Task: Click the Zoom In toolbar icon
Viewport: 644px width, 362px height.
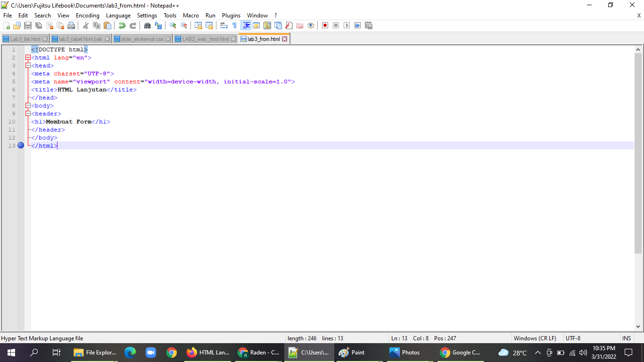Action: coord(173,25)
